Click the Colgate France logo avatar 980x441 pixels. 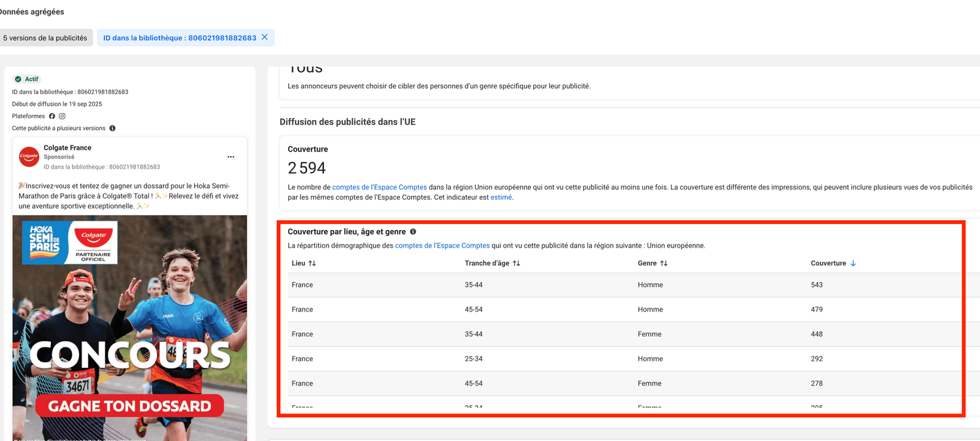(29, 157)
